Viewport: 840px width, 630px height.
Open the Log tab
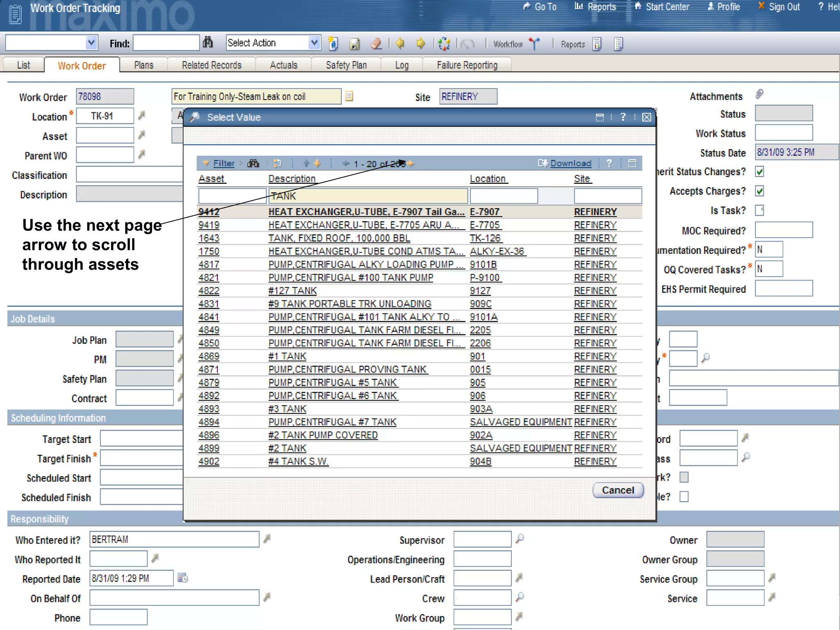402,65
